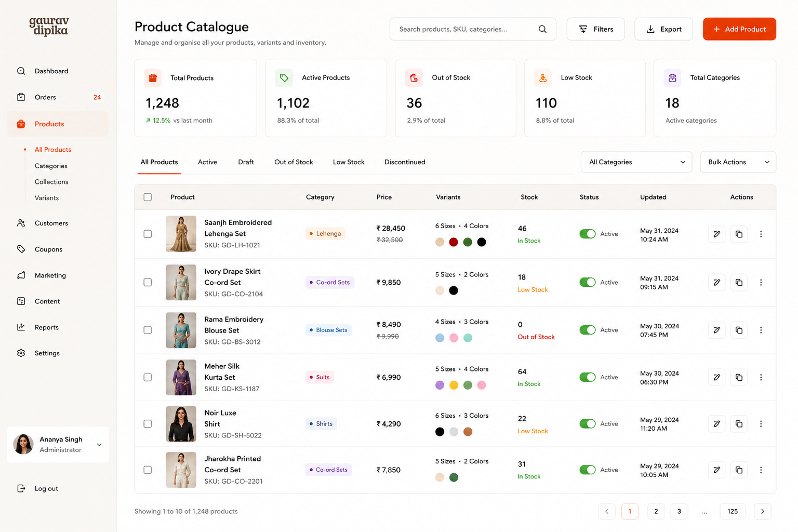Go to page 125
798x532 pixels.
733,511
